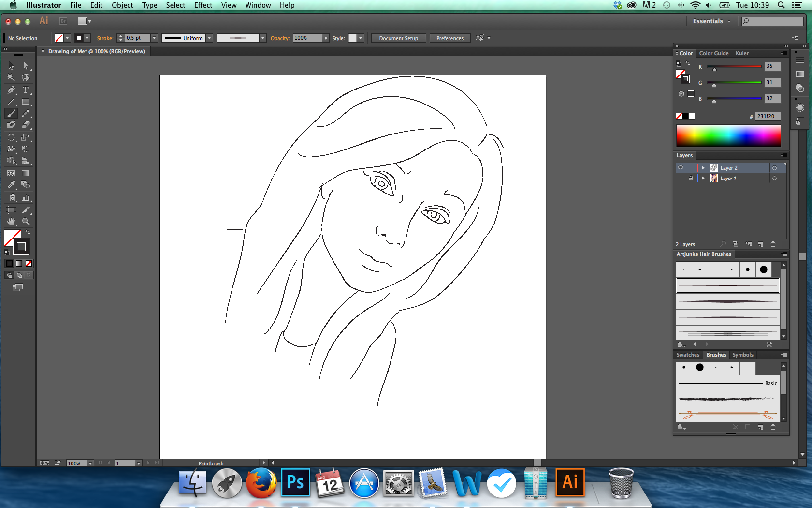Click the Preferences button
This screenshot has height=508, width=812.
(x=449, y=38)
